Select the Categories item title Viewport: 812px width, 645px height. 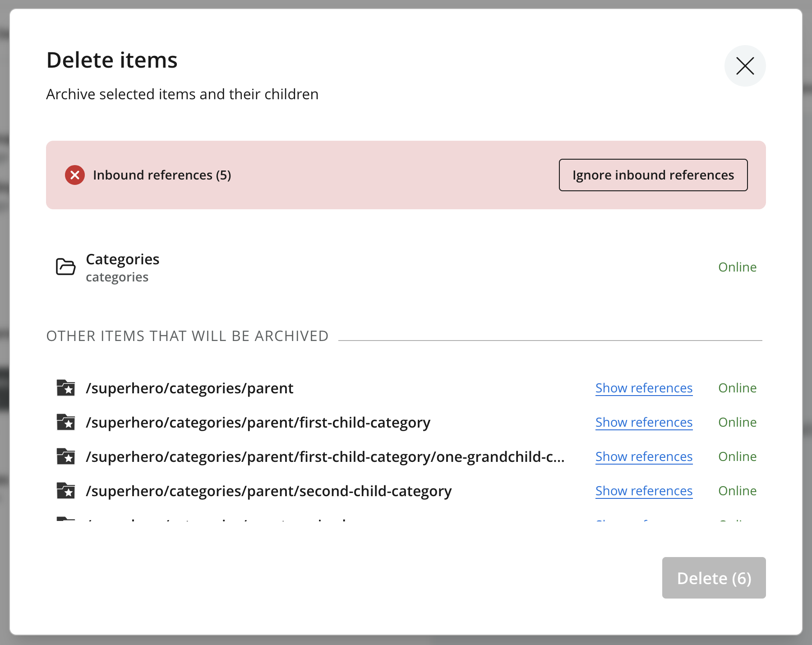(x=123, y=259)
